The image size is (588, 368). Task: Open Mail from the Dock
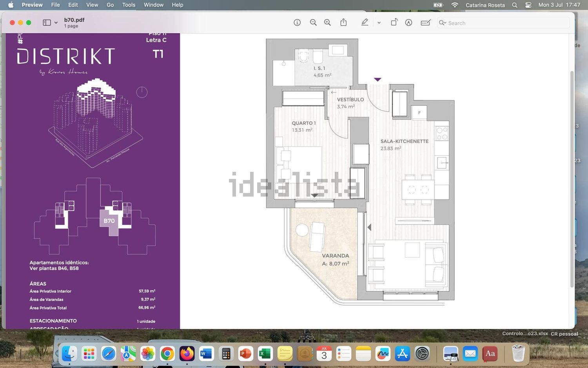470,353
